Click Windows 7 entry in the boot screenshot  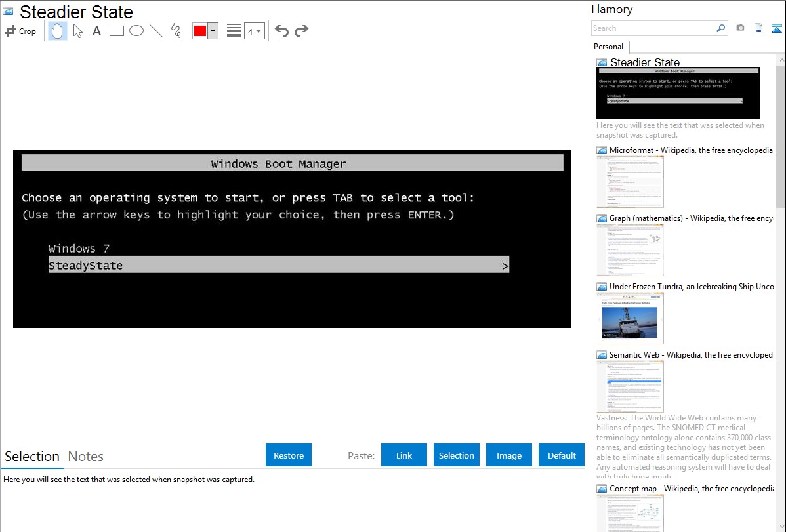(x=79, y=248)
